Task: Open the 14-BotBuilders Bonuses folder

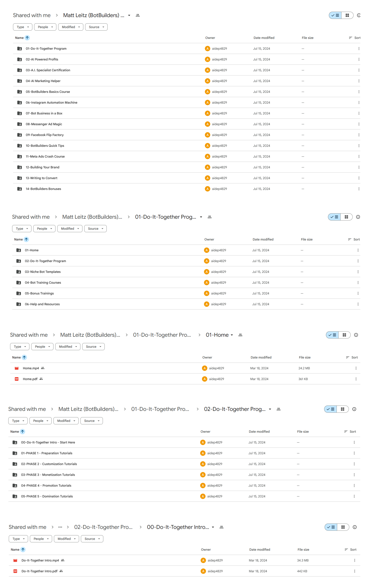Action: (x=43, y=189)
